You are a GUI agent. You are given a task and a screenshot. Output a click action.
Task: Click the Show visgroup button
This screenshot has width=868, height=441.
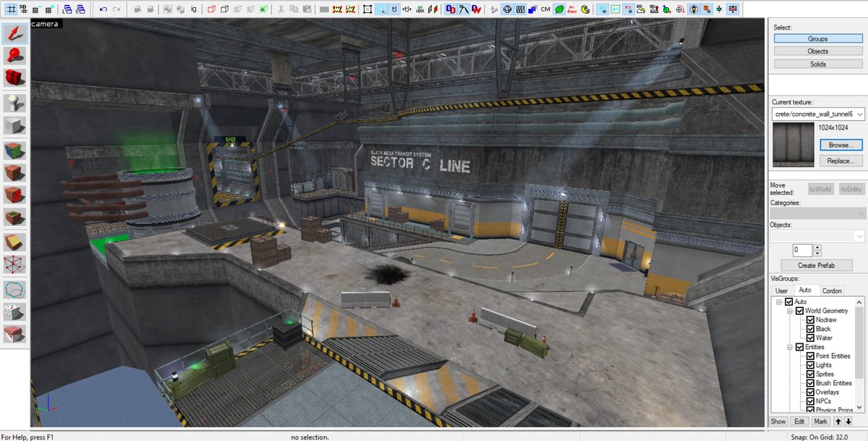pyautogui.click(x=778, y=421)
